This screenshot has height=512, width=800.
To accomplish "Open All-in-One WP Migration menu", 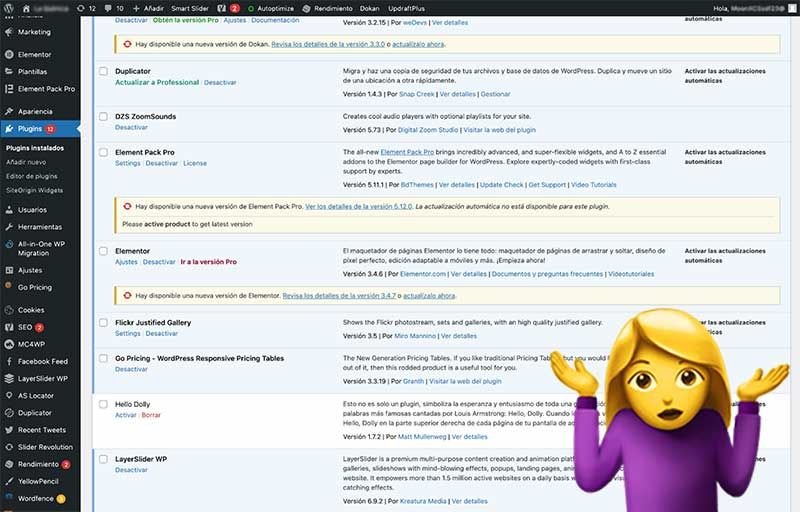I will pos(41,248).
